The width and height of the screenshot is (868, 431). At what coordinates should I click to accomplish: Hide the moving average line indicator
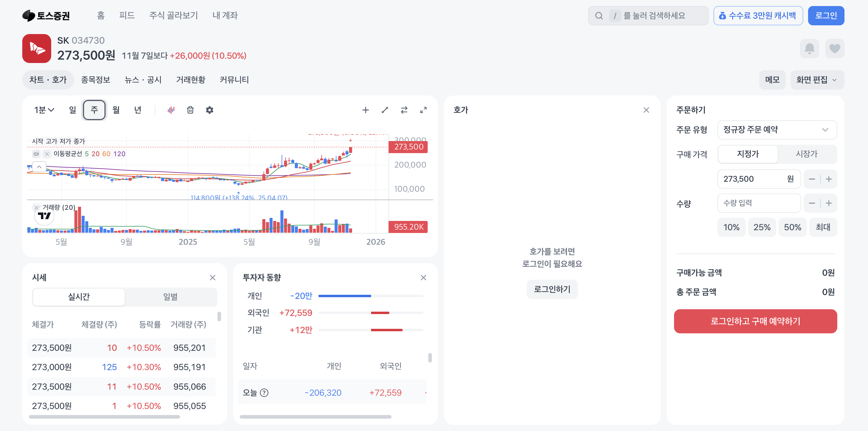(36, 154)
